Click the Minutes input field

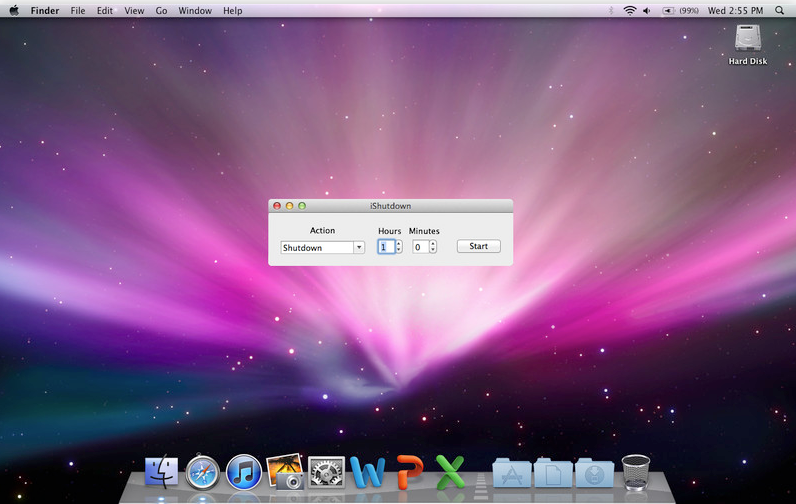coord(420,247)
